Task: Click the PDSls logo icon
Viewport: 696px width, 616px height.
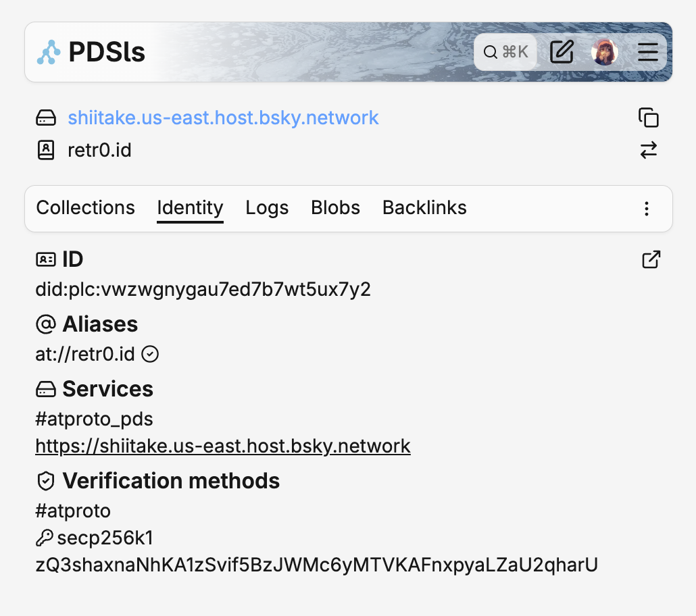Action: point(49,52)
